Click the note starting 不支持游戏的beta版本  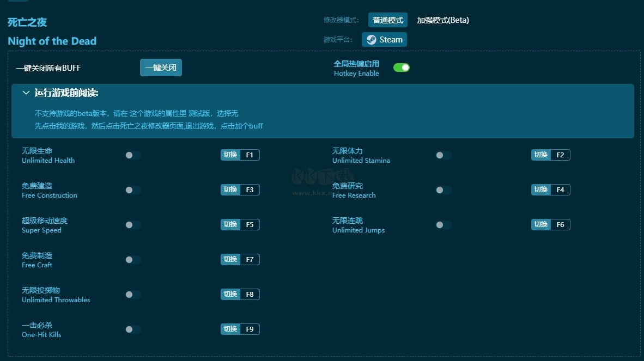[136, 113]
